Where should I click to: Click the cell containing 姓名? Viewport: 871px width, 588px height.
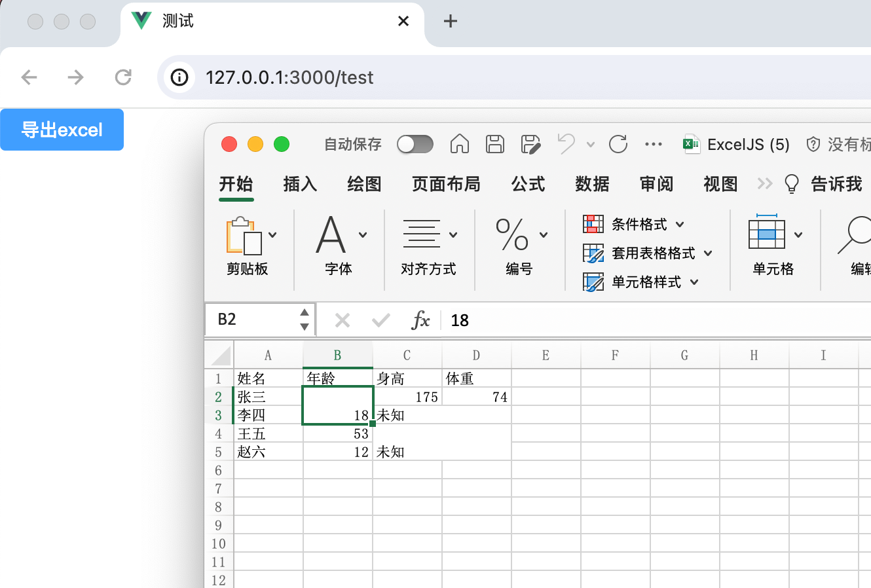point(268,378)
